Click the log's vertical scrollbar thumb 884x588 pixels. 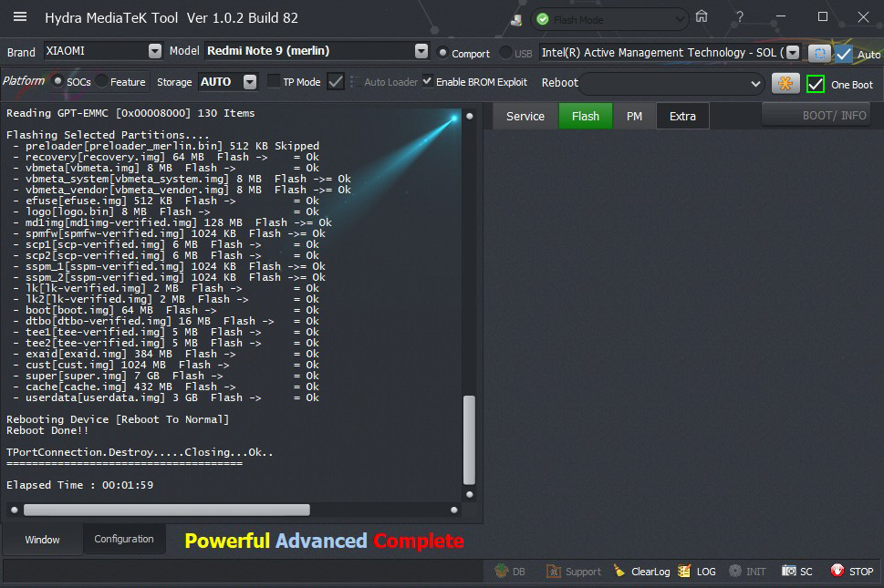click(469, 440)
